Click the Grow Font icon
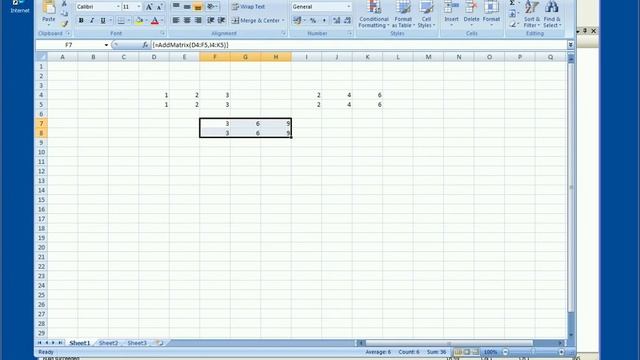 click(x=149, y=7)
